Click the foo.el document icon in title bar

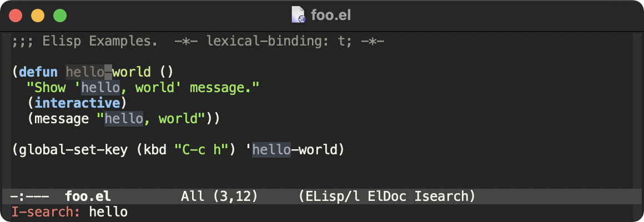pos(299,15)
